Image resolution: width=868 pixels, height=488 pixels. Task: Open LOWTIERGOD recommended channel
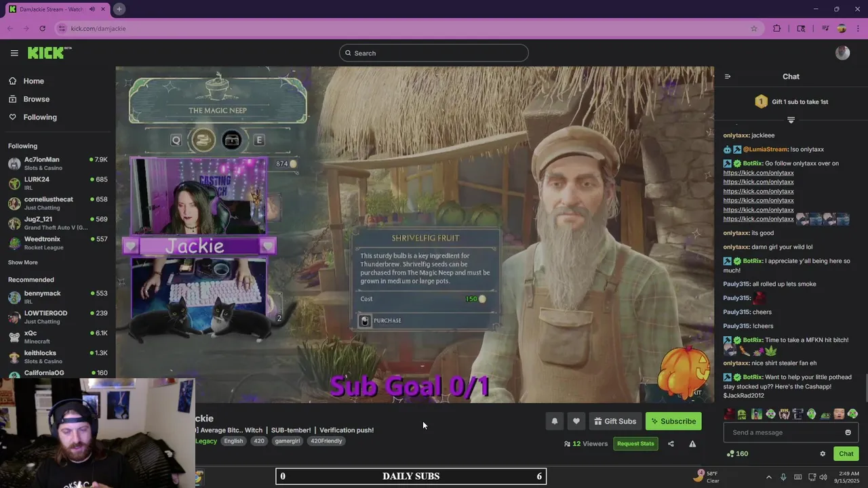(58, 317)
